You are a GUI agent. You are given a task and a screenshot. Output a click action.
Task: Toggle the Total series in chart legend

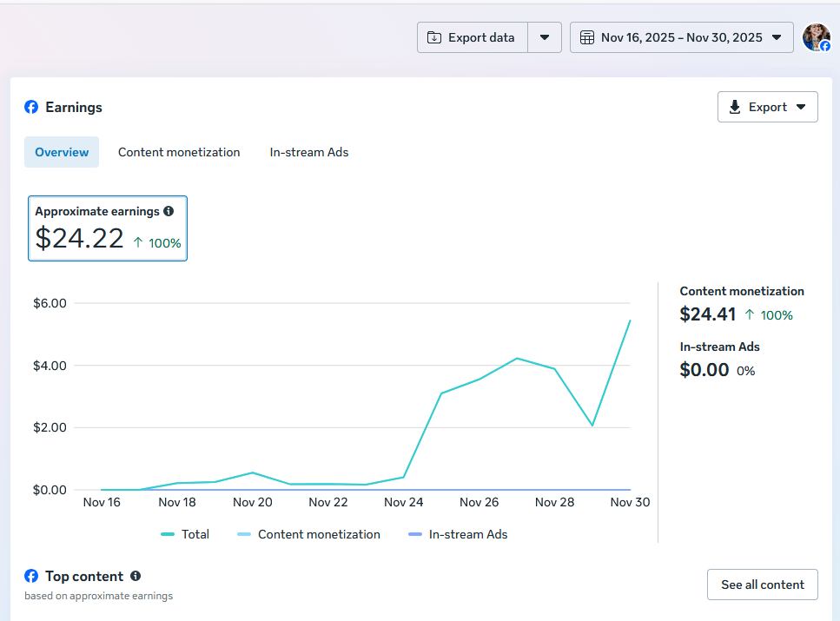186,534
